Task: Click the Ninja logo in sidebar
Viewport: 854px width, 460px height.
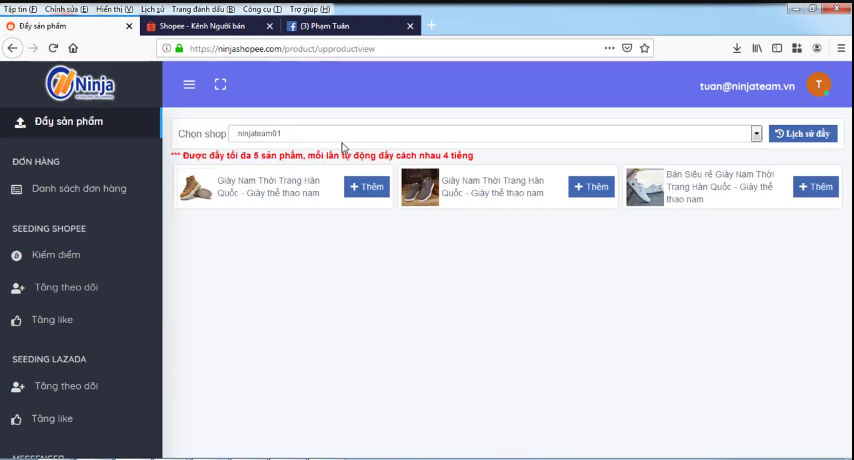Action: click(80, 83)
